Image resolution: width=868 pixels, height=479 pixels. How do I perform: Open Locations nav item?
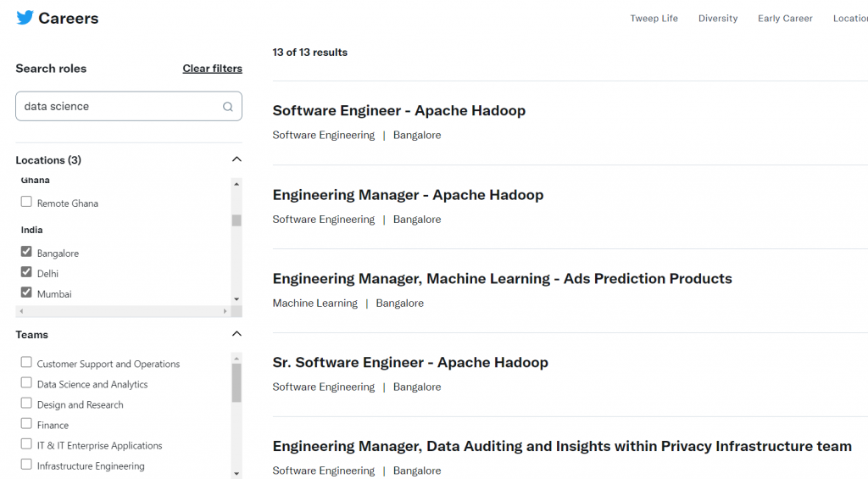[x=850, y=19]
